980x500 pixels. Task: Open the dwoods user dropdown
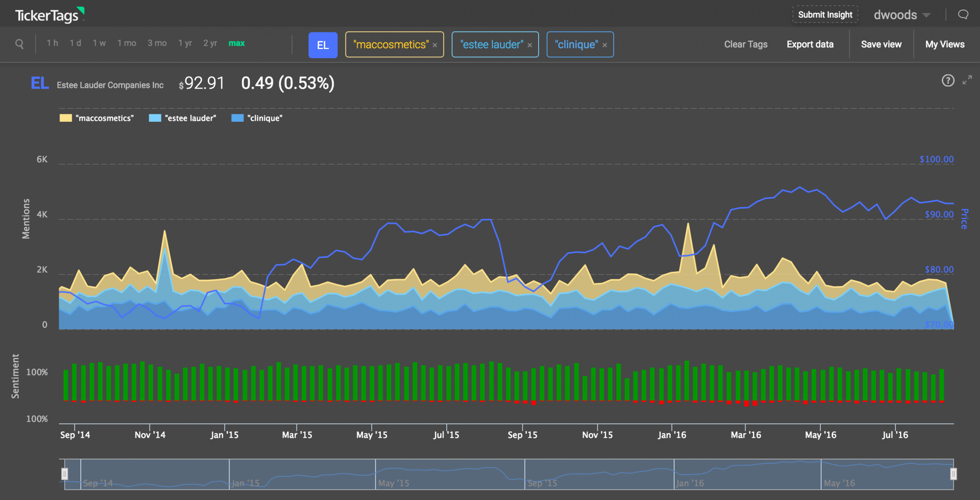point(902,15)
